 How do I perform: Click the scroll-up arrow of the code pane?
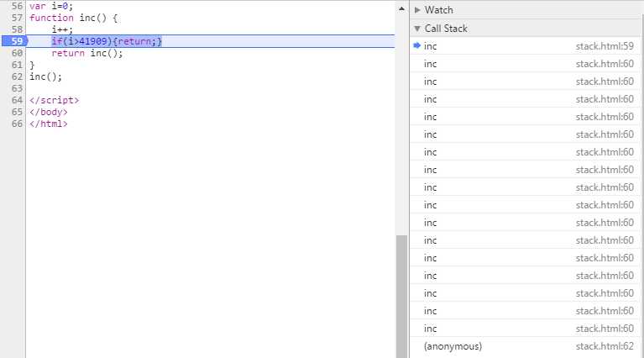tap(401, 8)
